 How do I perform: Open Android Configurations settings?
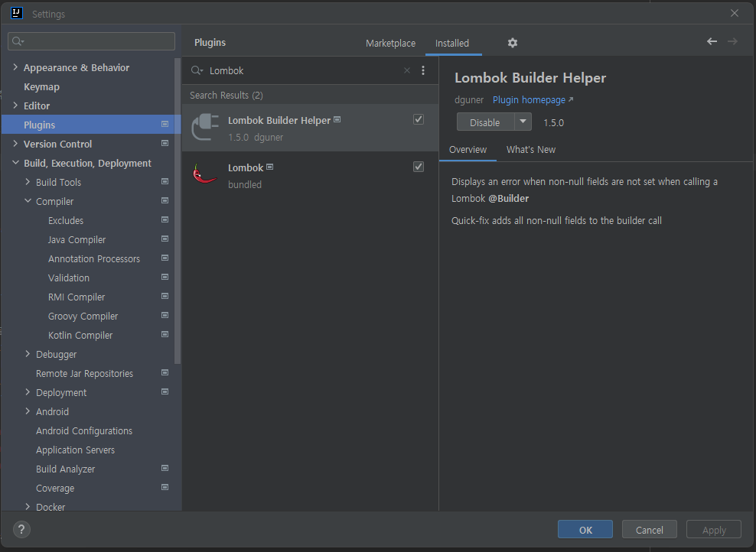point(84,430)
